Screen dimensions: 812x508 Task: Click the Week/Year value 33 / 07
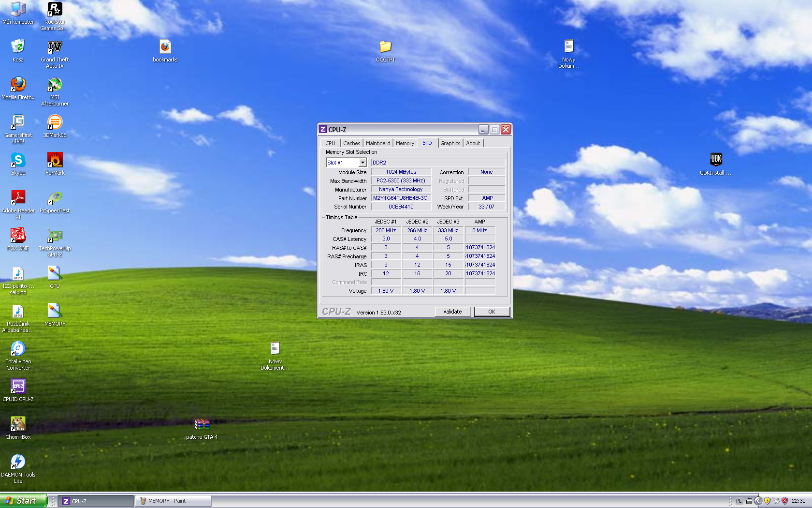[x=487, y=207]
